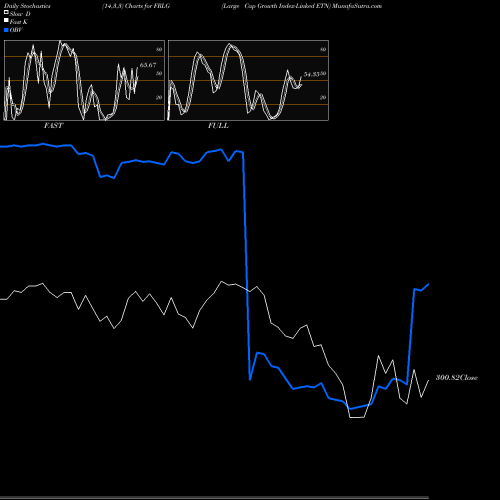Click the MunafaSutra.com label
The image size is (500, 500).
click(x=357, y=6)
